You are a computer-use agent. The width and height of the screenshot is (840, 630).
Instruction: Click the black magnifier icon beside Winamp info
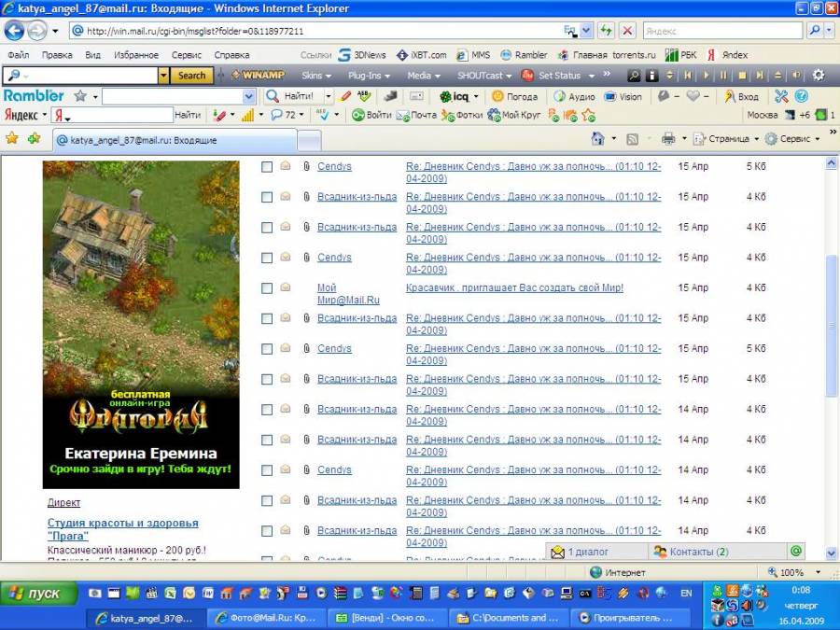(634, 76)
